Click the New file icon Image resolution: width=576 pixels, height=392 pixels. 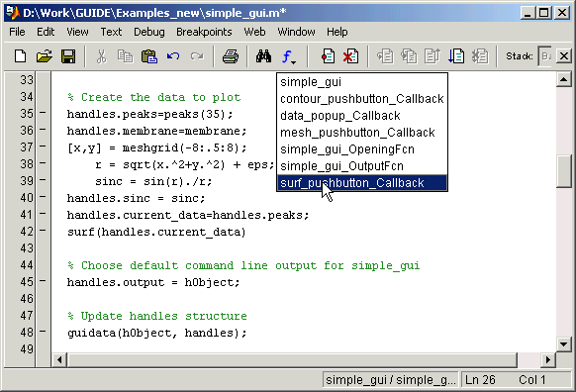20,56
